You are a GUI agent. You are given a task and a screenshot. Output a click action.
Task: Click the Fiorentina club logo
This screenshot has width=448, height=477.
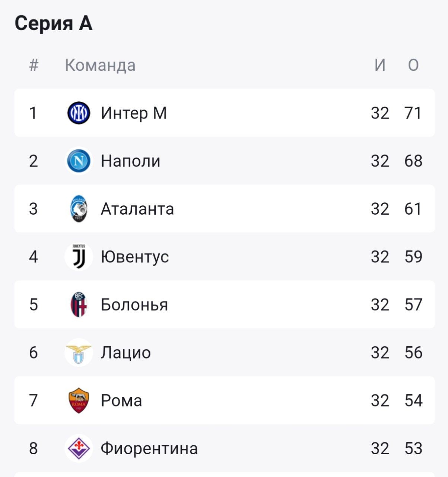click(x=79, y=448)
